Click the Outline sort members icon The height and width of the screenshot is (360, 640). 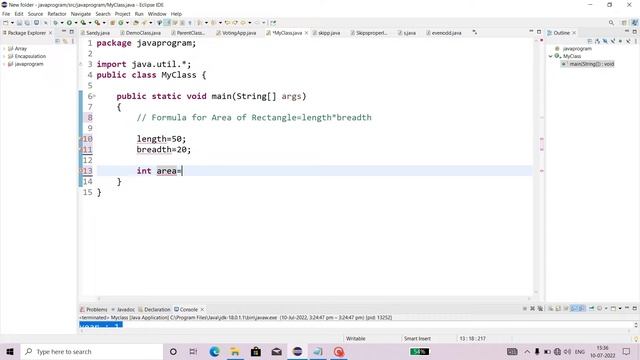[598, 41]
